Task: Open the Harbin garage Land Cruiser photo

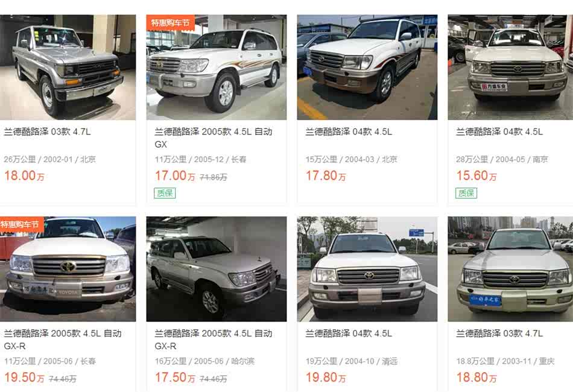Action: [x=217, y=269]
